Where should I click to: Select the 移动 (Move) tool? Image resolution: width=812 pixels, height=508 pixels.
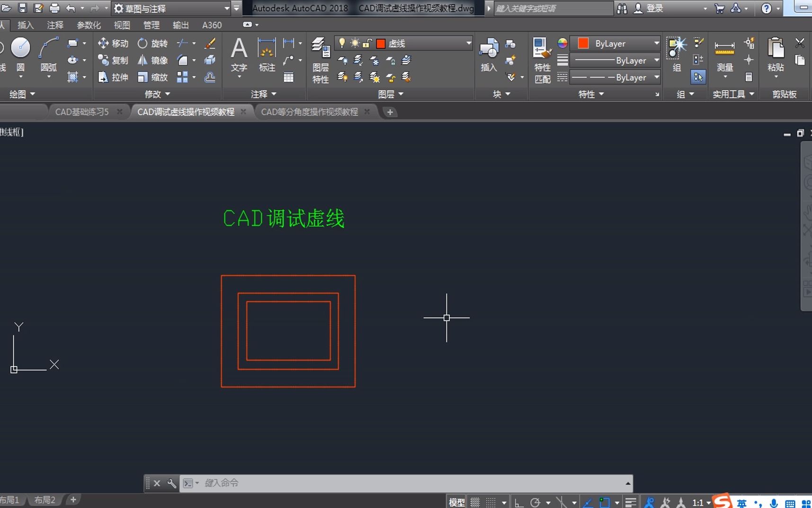[x=113, y=43]
